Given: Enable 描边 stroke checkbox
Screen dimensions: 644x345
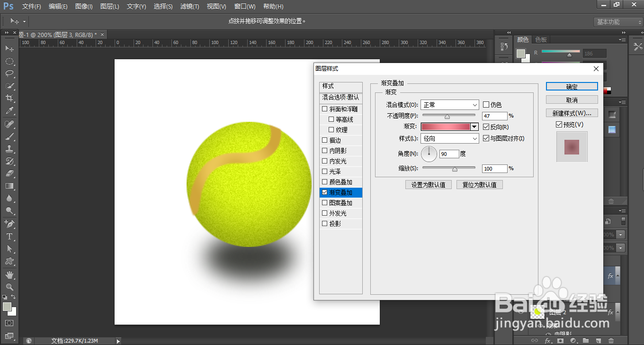Looking at the screenshot, I should pyautogui.click(x=324, y=140).
